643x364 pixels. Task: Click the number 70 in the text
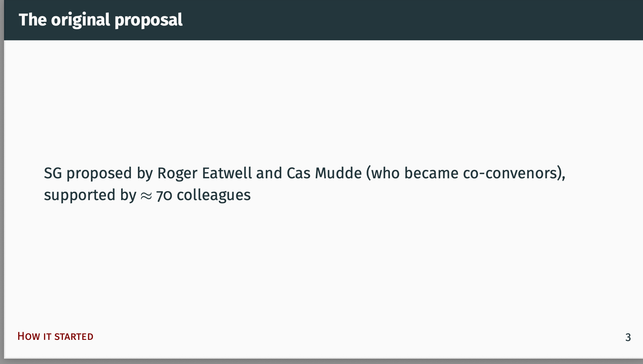click(x=164, y=195)
